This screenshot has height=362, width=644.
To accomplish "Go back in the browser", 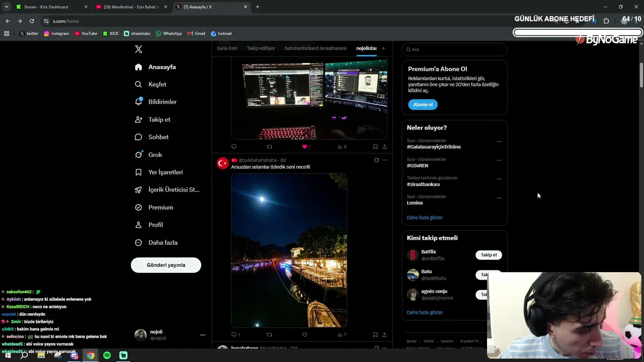I will click(8, 21).
